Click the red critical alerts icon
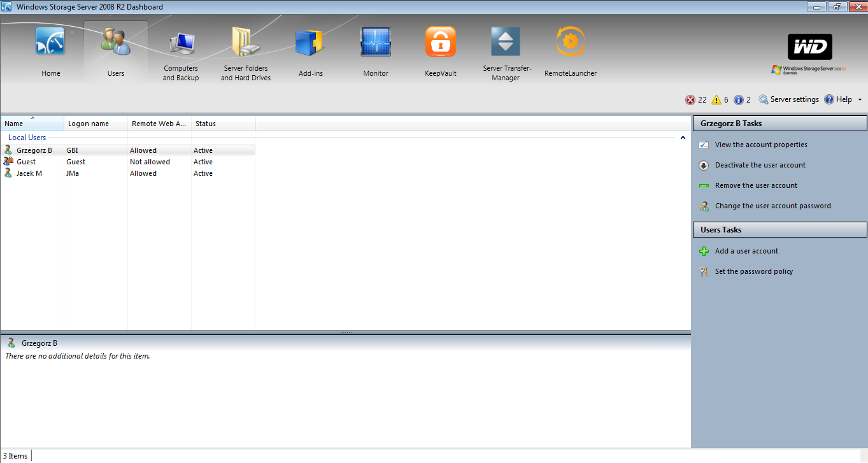Viewport: 868px width, 463px height. (690, 100)
